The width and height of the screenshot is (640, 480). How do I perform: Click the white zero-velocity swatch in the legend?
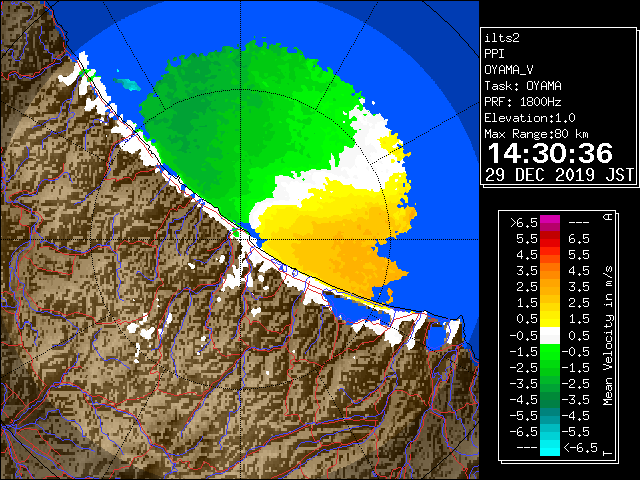click(550, 336)
